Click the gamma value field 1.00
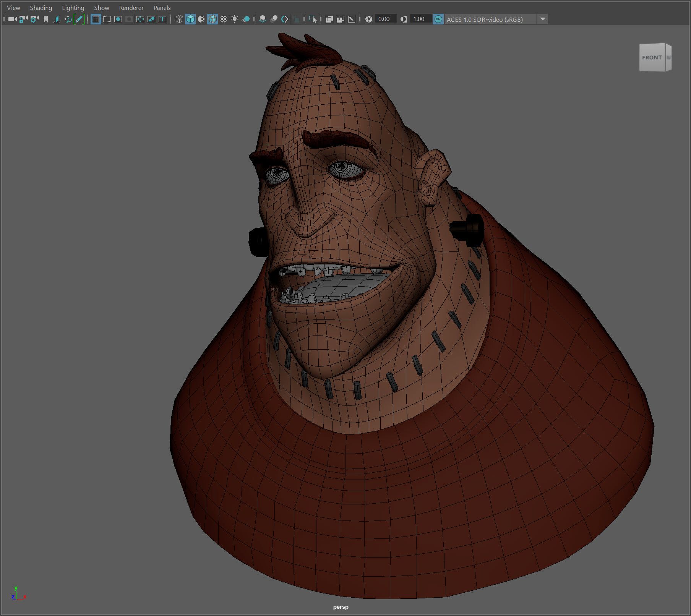691x616 pixels. point(420,19)
